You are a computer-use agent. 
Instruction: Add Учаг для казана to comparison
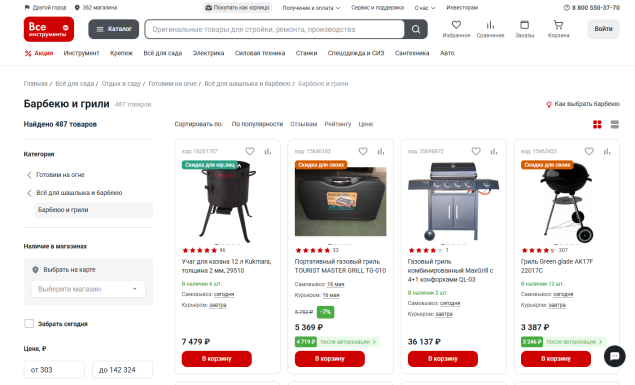coord(268,151)
